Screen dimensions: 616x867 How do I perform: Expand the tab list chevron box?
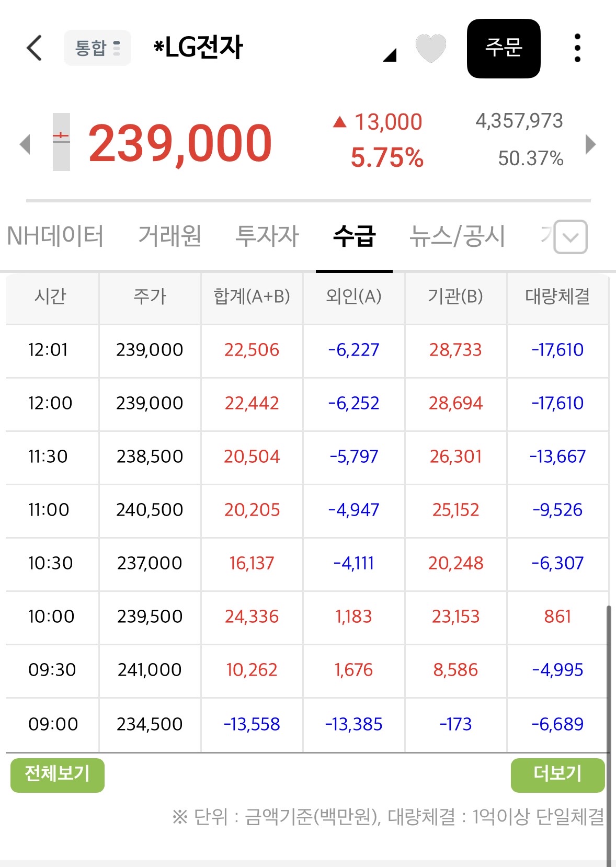[x=571, y=237]
